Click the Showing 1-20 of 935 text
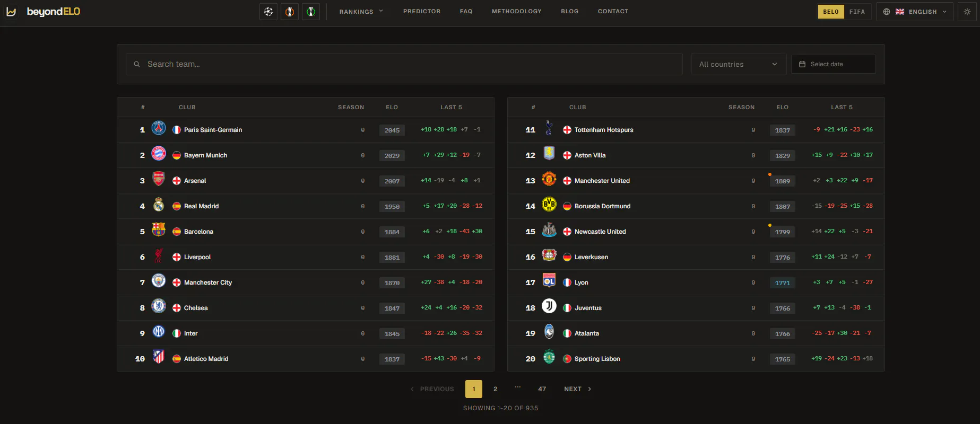 [x=500, y=408]
